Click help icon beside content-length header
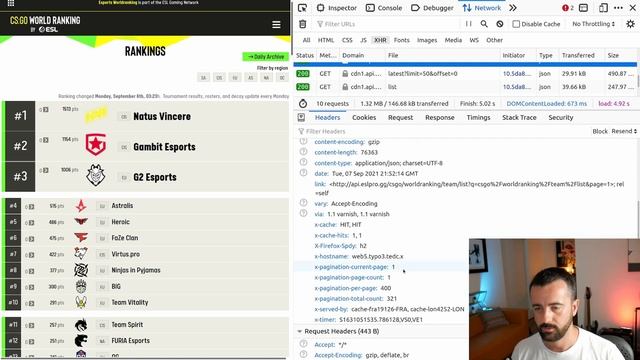The height and width of the screenshot is (360, 640). (x=303, y=152)
